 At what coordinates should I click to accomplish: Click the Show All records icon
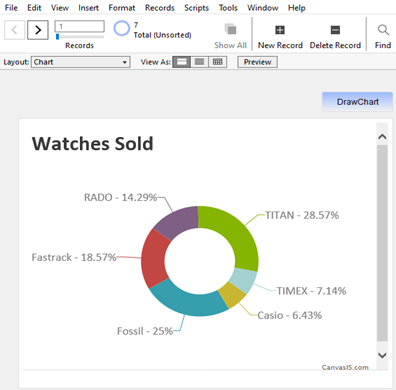(x=230, y=29)
